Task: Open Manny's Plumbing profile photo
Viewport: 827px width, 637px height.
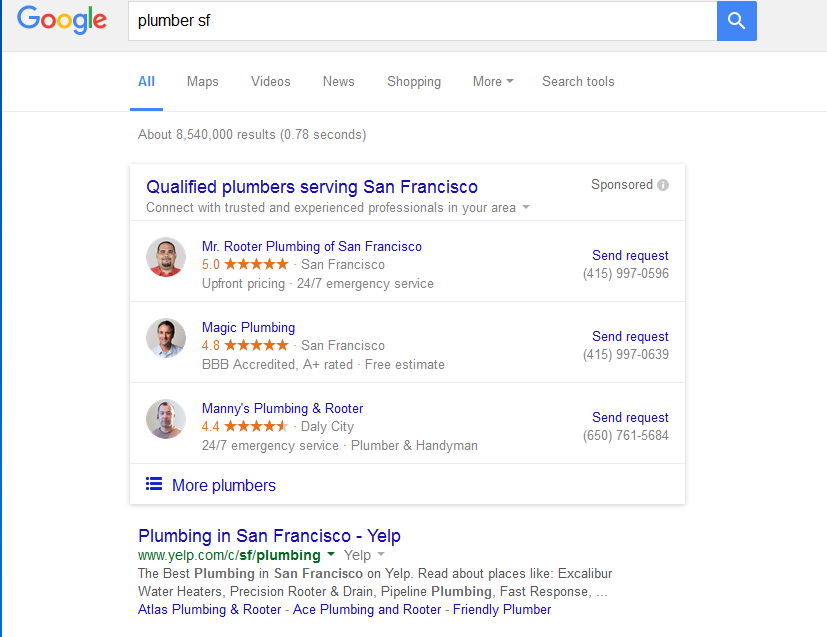Action: tap(166, 419)
